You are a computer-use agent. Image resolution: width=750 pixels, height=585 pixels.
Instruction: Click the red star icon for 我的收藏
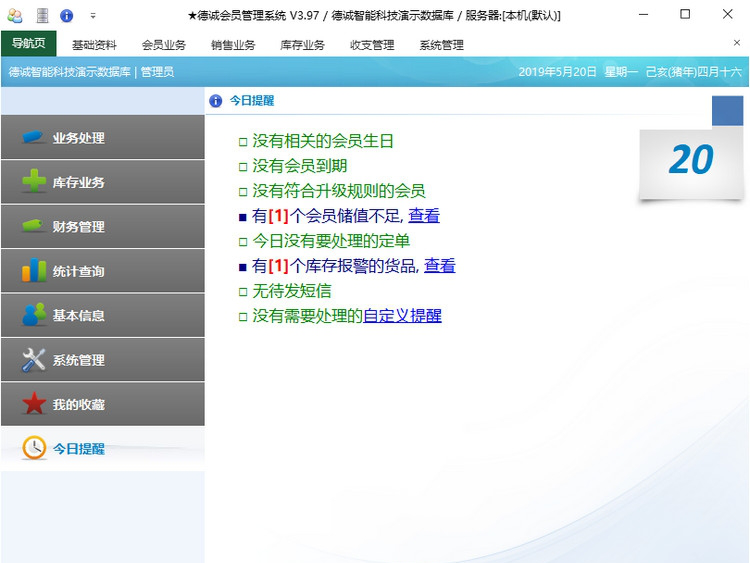pos(34,403)
